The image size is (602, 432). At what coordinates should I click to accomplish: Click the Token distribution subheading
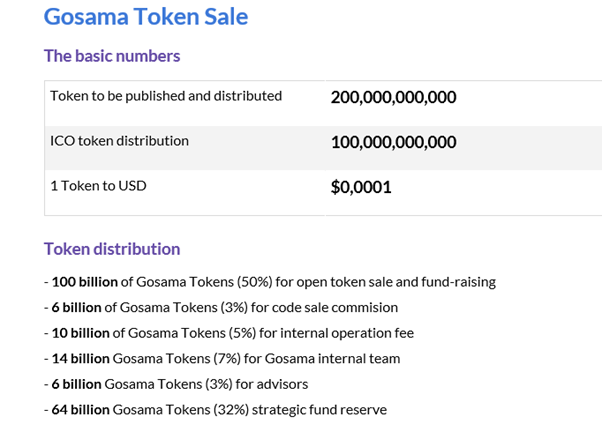[x=112, y=249]
